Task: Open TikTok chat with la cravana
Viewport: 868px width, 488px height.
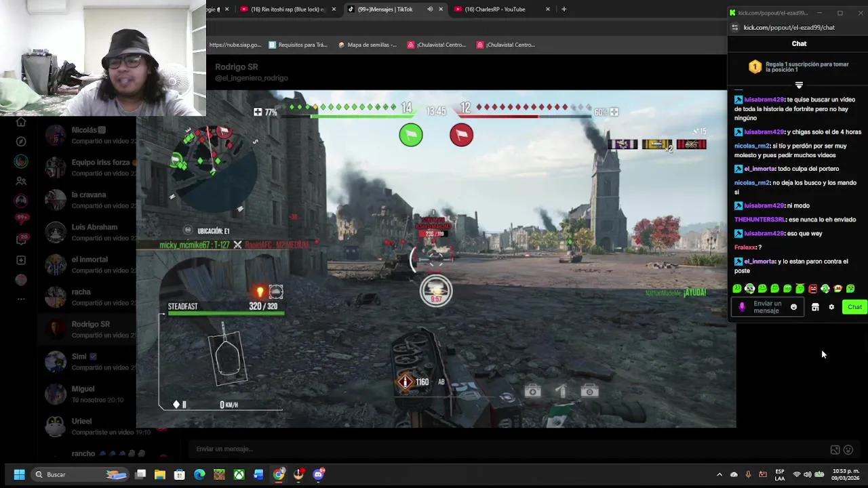Action: tap(88, 200)
